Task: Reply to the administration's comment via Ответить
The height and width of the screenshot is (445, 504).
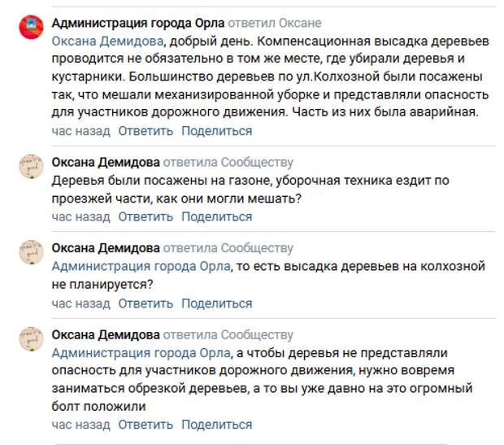Action: [146, 131]
